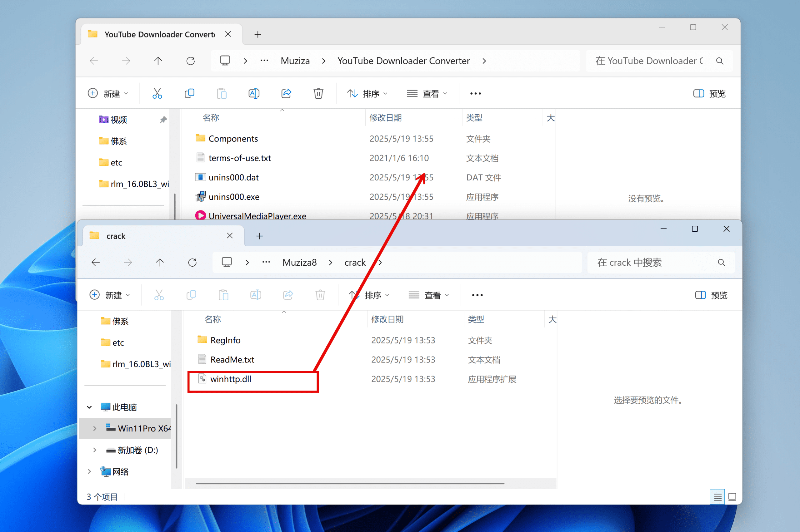Toggle preview pane in crack window
The height and width of the screenshot is (532, 800).
(x=711, y=295)
